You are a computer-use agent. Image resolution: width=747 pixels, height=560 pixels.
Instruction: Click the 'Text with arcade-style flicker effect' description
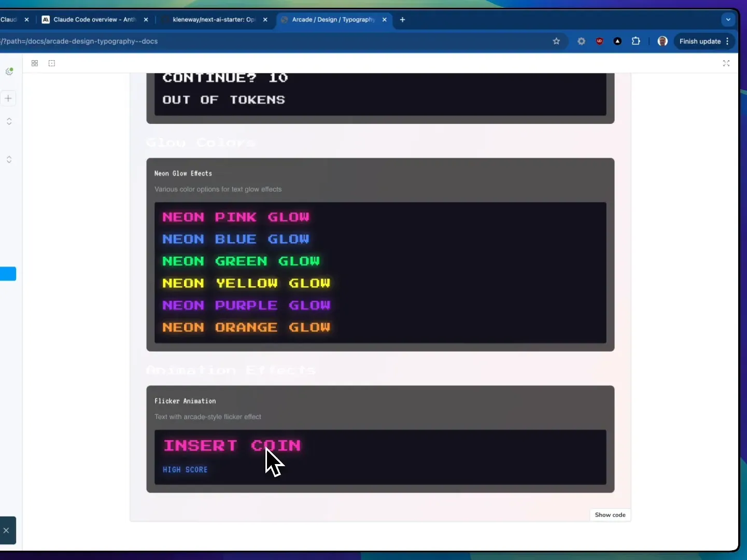click(208, 417)
